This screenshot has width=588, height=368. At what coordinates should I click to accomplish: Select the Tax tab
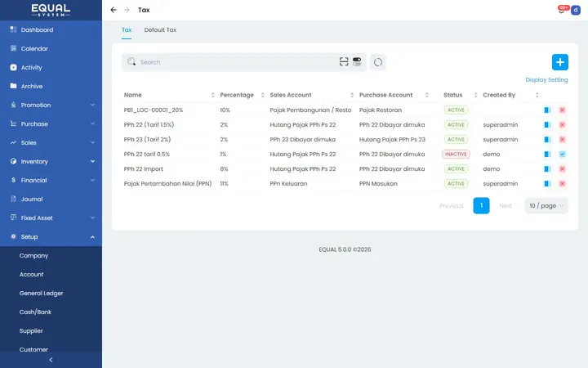(127, 30)
